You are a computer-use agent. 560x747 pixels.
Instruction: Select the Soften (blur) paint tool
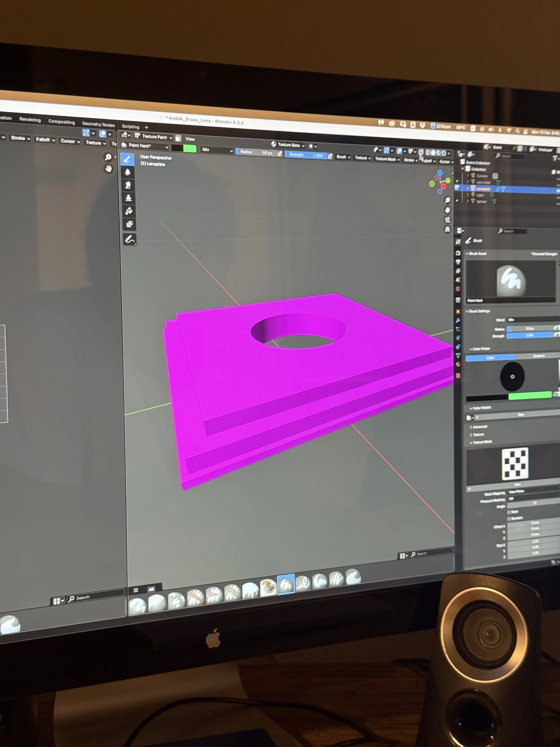[x=128, y=172]
